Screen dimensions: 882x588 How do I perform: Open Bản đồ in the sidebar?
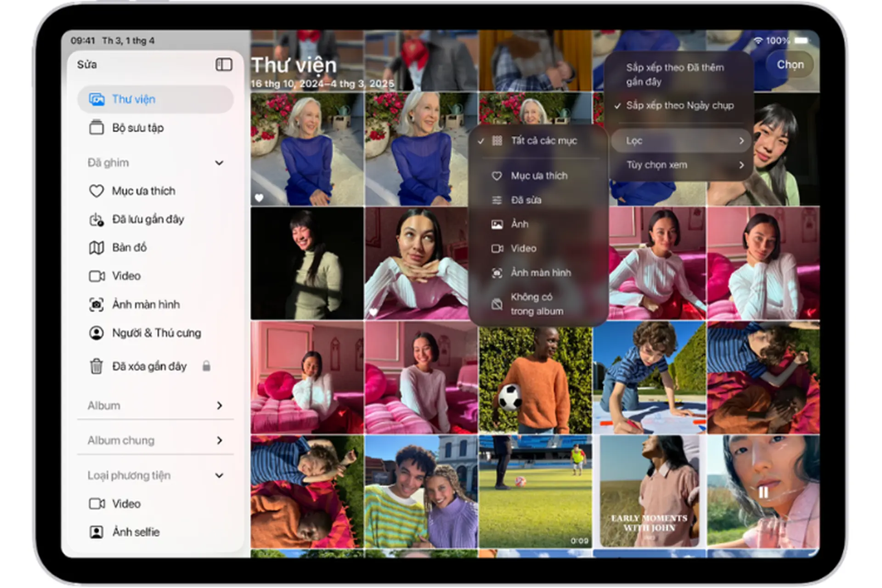click(155, 248)
